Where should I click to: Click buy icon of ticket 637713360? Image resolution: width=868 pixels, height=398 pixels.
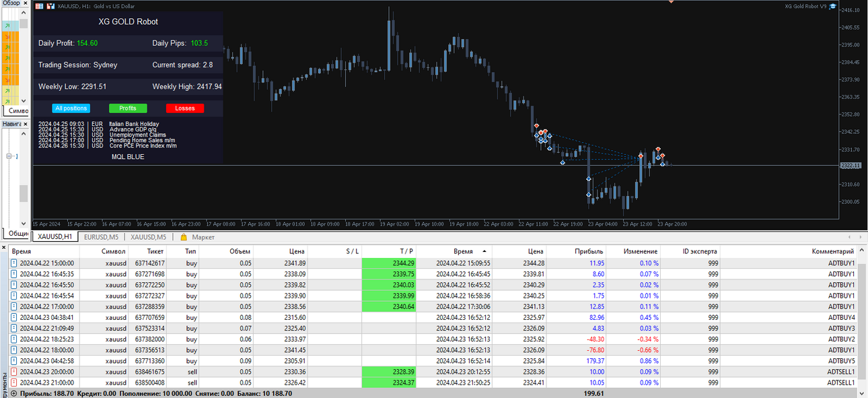point(14,361)
